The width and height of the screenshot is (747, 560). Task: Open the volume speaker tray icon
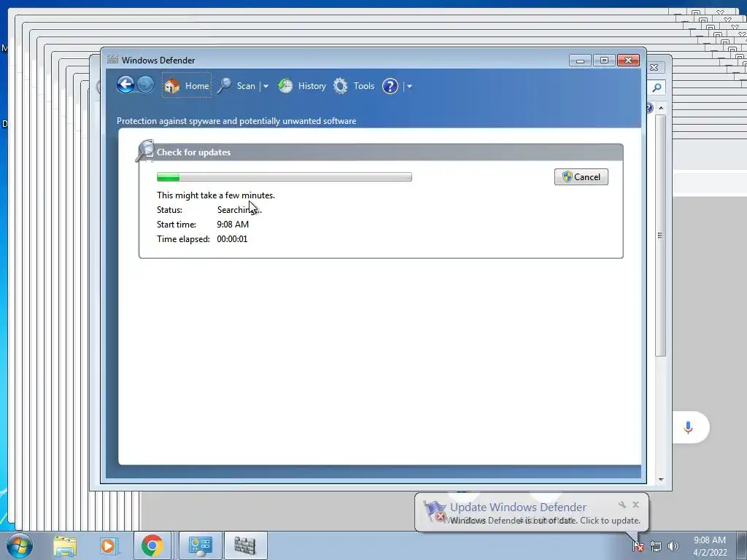tap(673, 546)
